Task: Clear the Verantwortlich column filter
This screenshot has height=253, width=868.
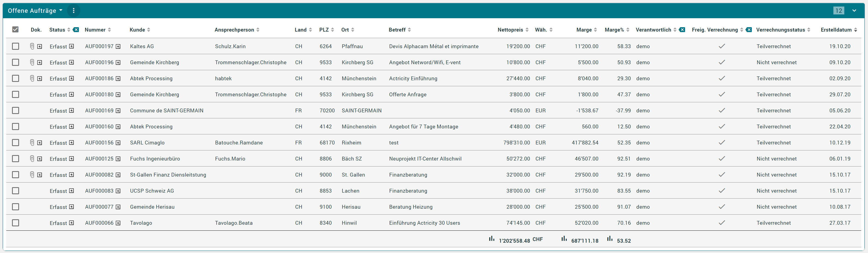Action: [x=682, y=30]
